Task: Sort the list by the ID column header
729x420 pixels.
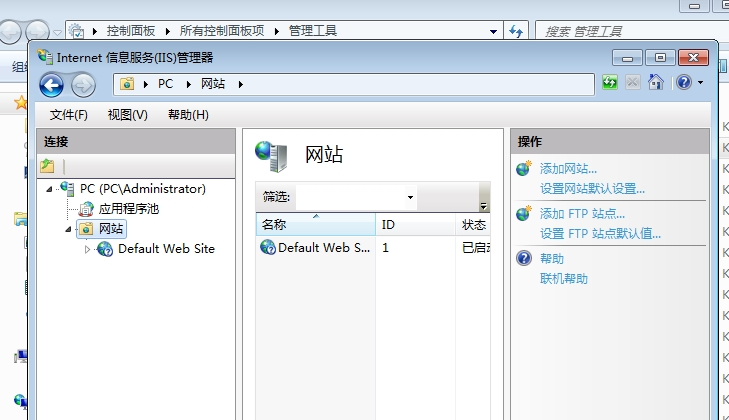Action: (415, 225)
